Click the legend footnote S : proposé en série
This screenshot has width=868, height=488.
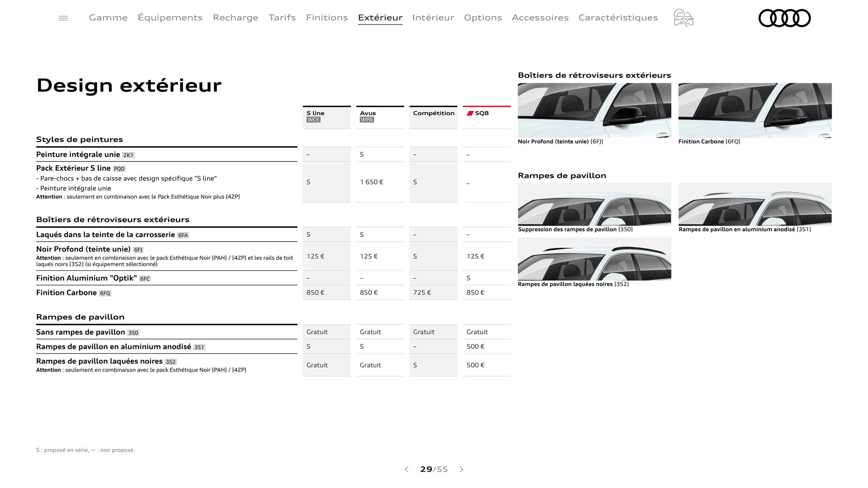85,450
